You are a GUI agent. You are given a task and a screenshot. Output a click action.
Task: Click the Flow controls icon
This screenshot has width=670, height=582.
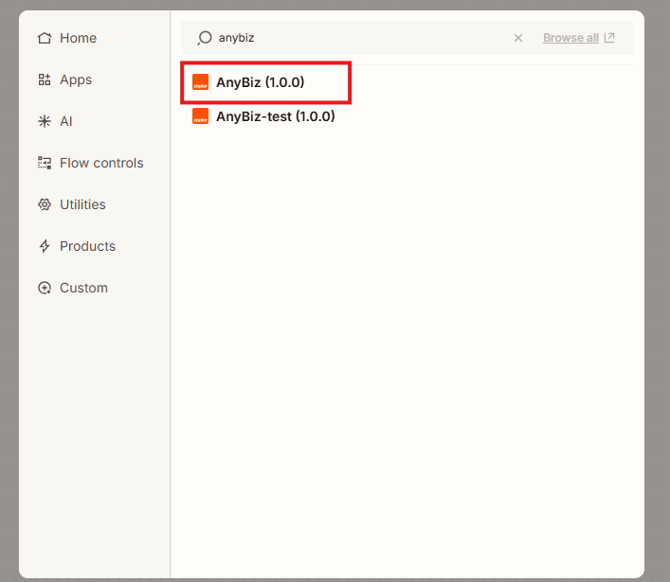(44, 163)
